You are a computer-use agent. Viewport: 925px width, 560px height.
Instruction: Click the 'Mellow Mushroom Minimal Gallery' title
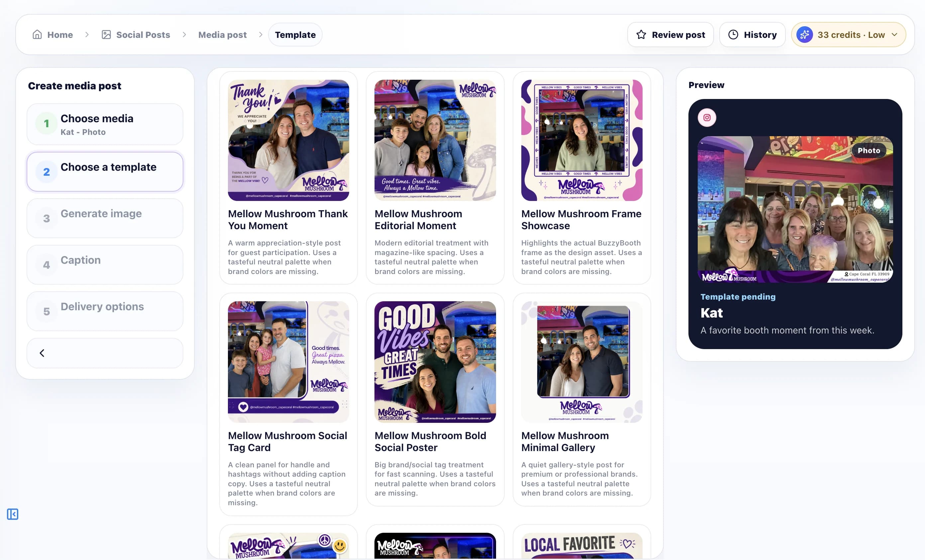coord(565,441)
